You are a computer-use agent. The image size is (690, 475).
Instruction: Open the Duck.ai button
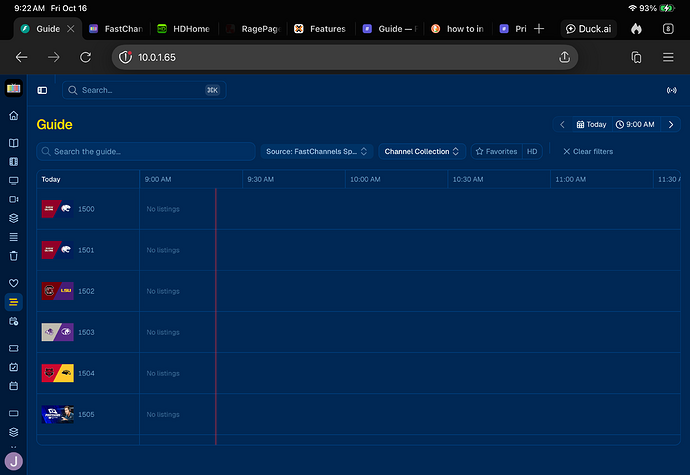(588, 29)
